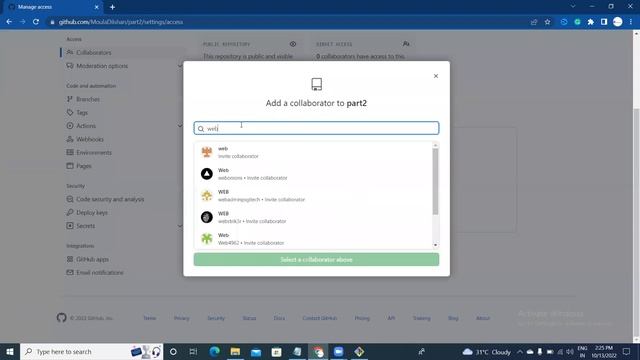Open the 31°C Cloudy weather widget
This screenshot has height=360, width=640.
click(487, 351)
